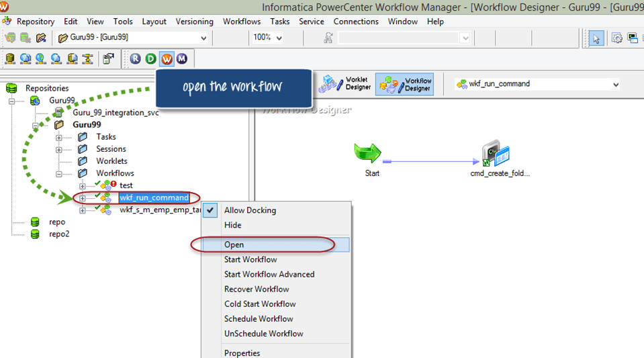Click the Sessions folder icon
The image size is (644, 358).
click(x=83, y=149)
